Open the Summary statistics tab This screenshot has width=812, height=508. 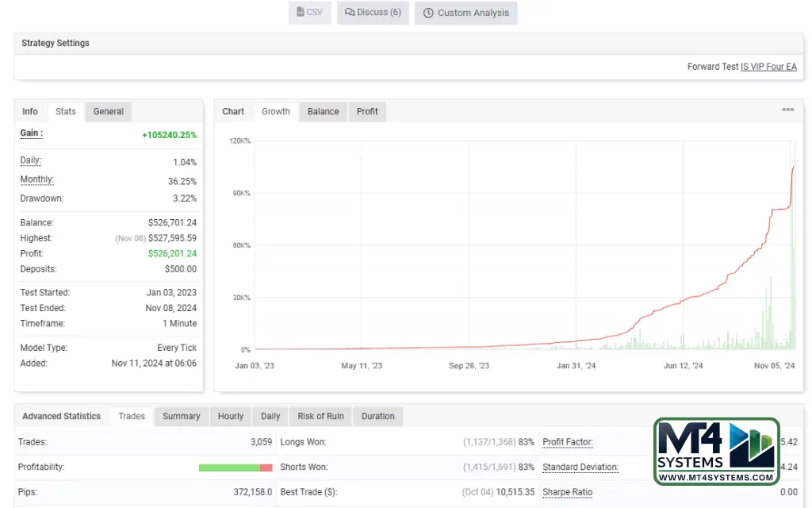point(181,417)
